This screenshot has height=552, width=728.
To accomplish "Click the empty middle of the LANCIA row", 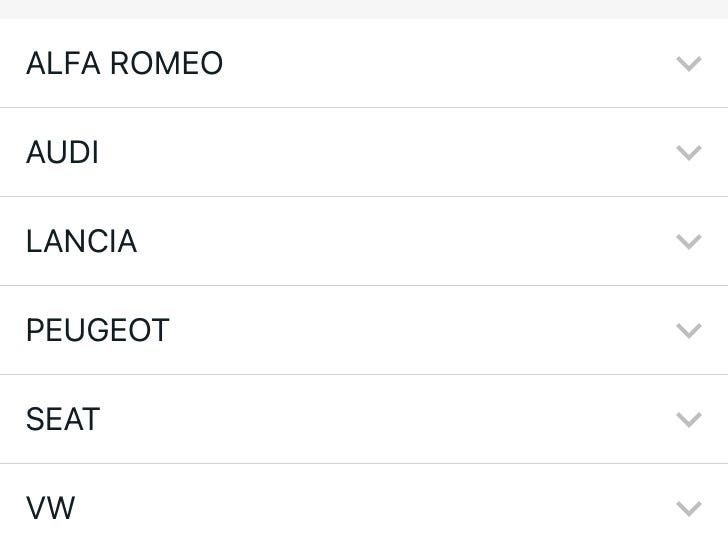I will (400, 242).
